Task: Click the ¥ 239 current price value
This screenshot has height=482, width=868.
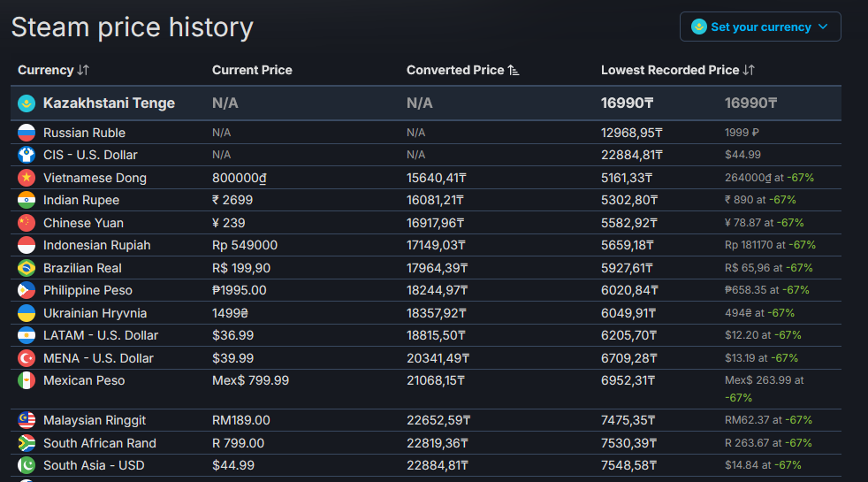Action: (229, 223)
